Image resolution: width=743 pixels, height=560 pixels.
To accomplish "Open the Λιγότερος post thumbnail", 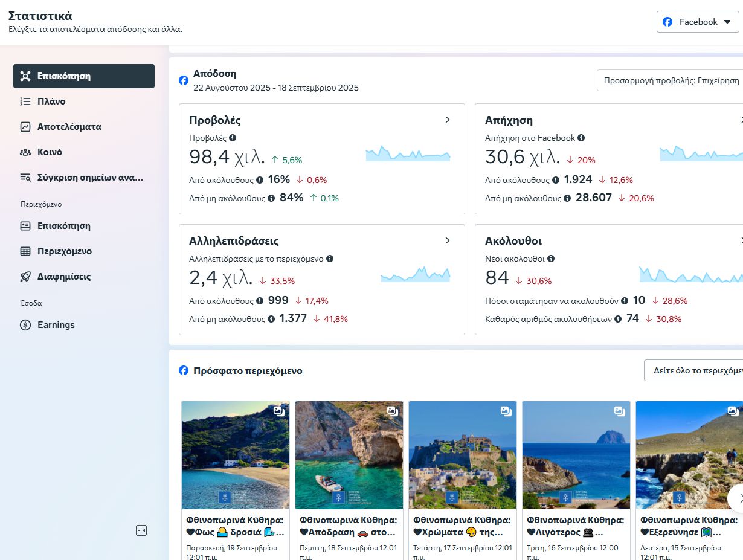I will pos(576,455).
